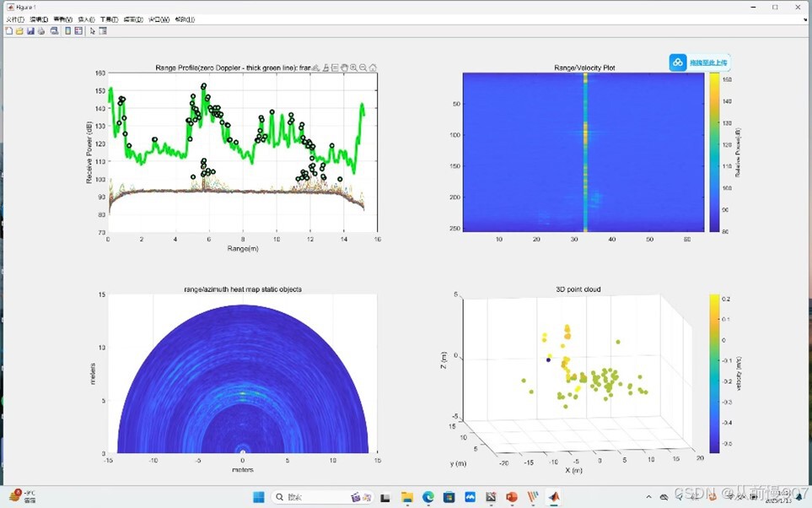812x508 pixels.
Task: Select the Edit Plot arrow tool
Action: pyautogui.click(x=93, y=31)
